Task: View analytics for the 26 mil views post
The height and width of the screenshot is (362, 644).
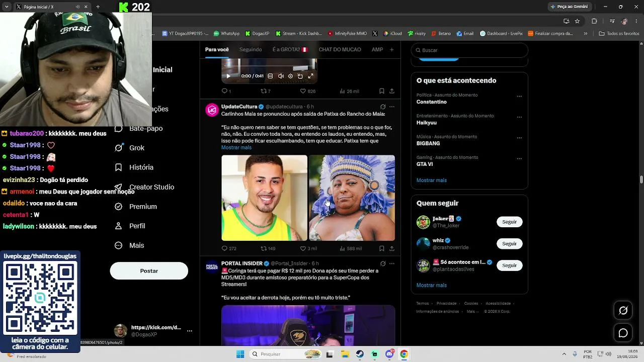Action: tap(349, 91)
